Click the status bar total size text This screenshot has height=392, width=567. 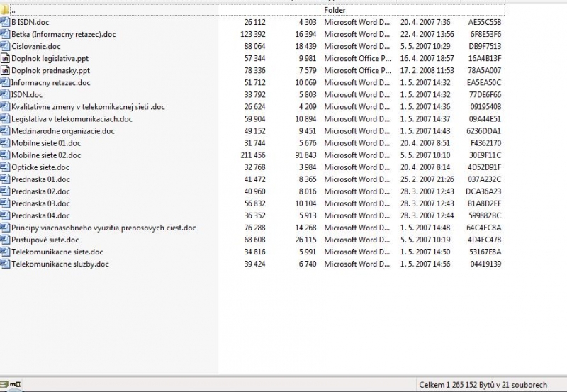click(483, 385)
